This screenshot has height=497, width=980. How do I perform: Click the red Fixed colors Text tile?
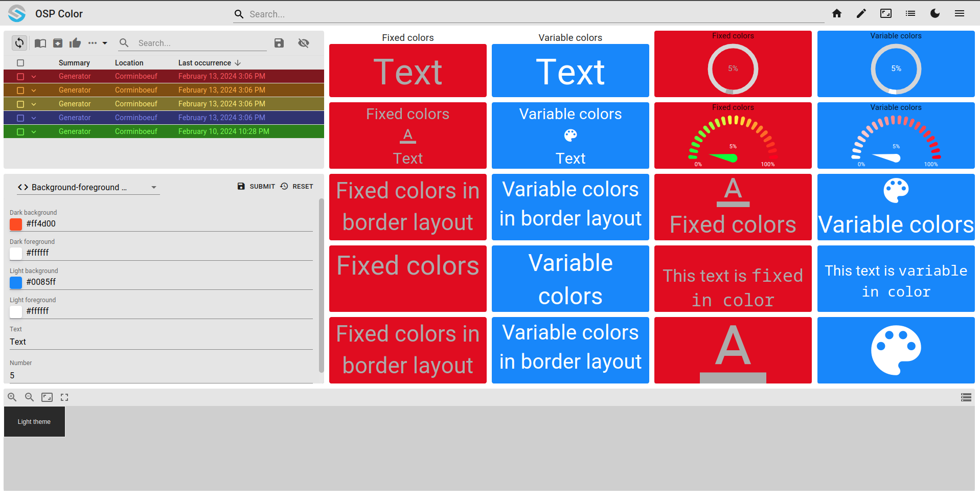click(x=407, y=71)
